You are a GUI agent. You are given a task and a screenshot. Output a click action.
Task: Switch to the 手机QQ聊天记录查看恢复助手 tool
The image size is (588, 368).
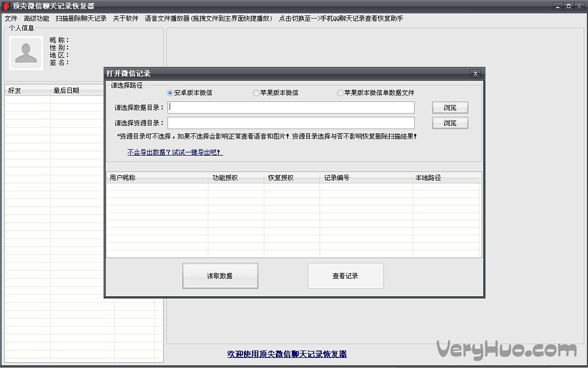tap(341, 19)
